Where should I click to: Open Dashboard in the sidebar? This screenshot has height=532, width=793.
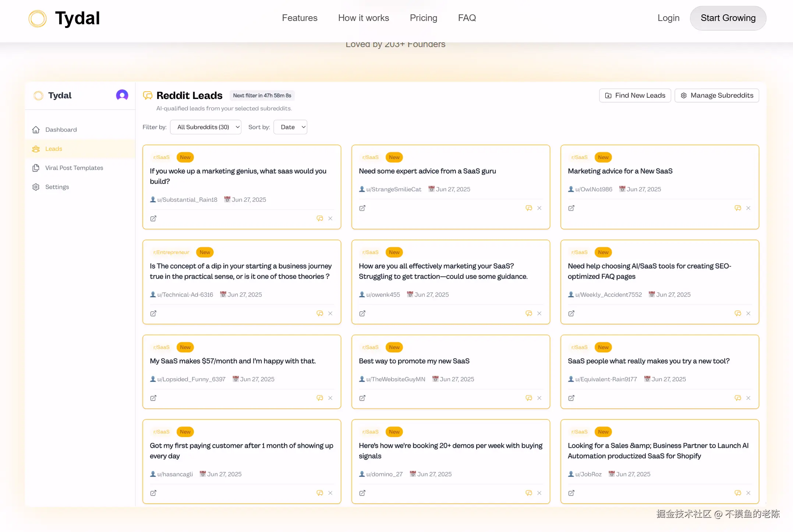coord(61,130)
